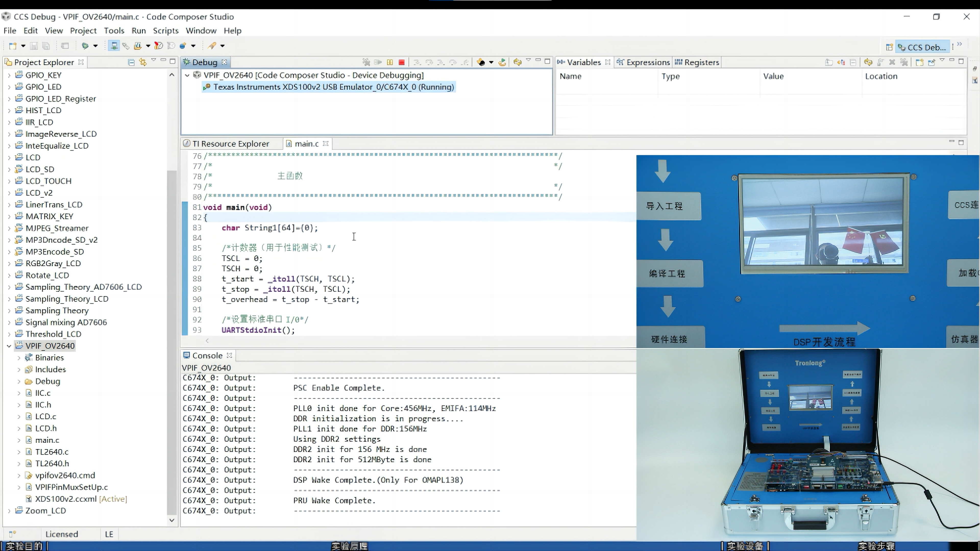Collapse VPIF_OV2640 debug session node
The height and width of the screenshot is (551, 980).
pyautogui.click(x=187, y=75)
